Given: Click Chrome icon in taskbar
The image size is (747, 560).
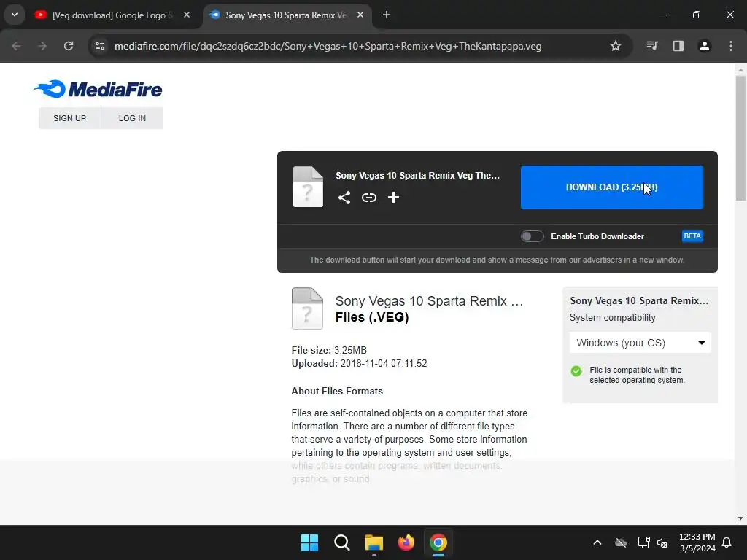Looking at the screenshot, I should [438, 542].
